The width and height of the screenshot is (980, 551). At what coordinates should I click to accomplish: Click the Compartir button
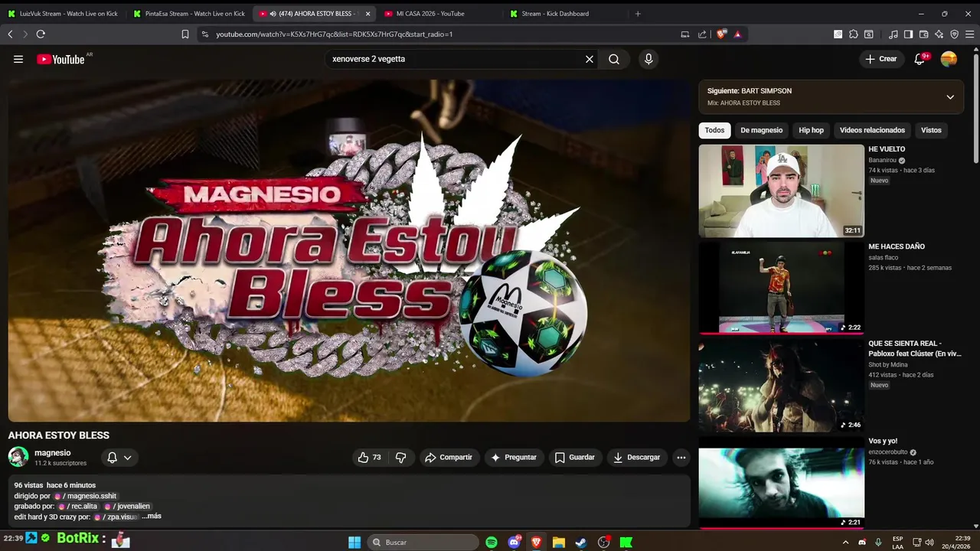pos(449,457)
